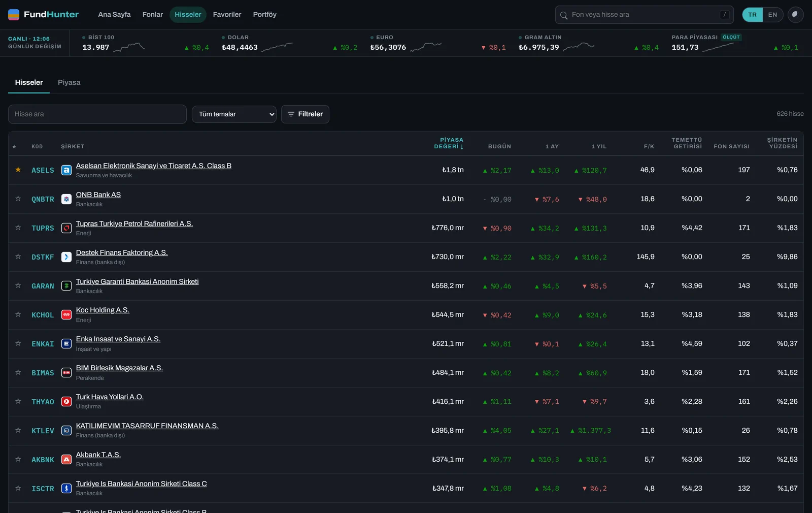Open Turk Hava Yollari A.O. link
This screenshot has width=812, height=513.
point(110,397)
